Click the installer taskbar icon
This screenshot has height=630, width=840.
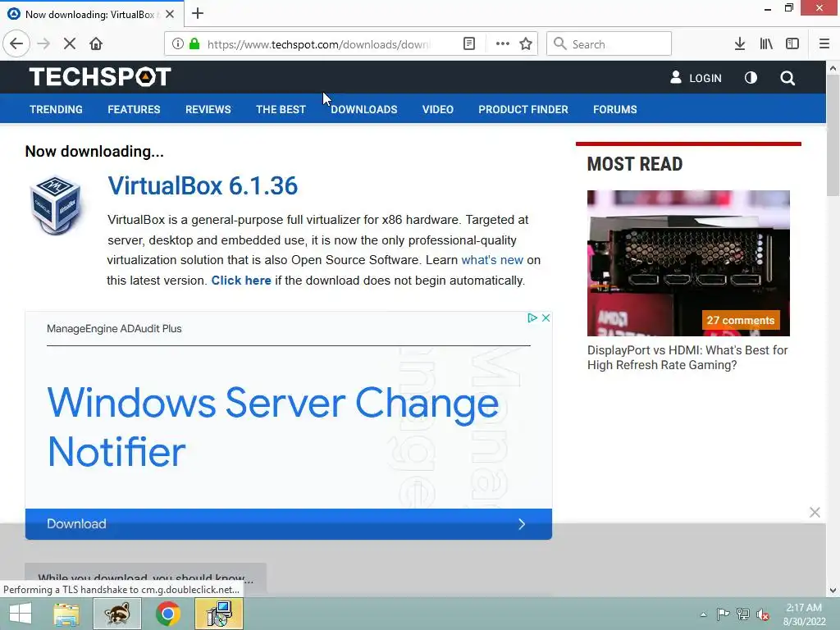pos(218,614)
